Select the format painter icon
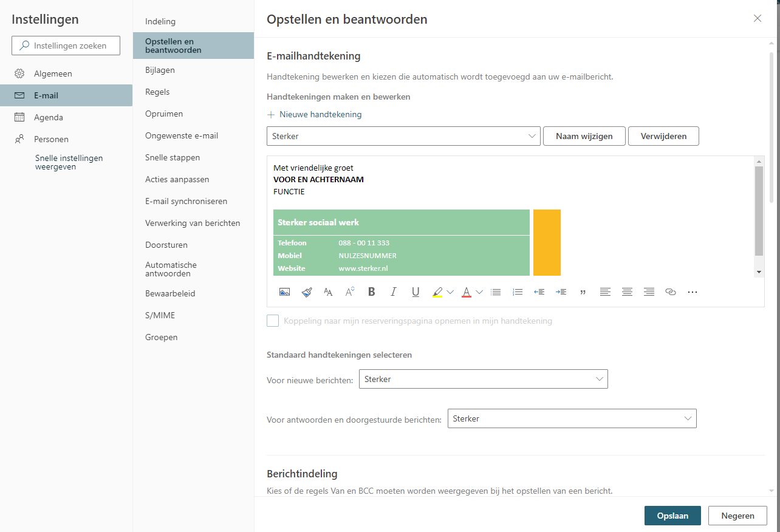Image resolution: width=780 pixels, height=532 pixels. coord(307,292)
